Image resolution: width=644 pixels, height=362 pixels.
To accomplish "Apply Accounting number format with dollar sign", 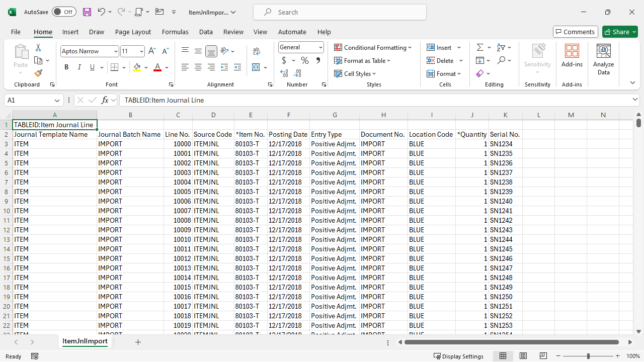I will click(284, 60).
